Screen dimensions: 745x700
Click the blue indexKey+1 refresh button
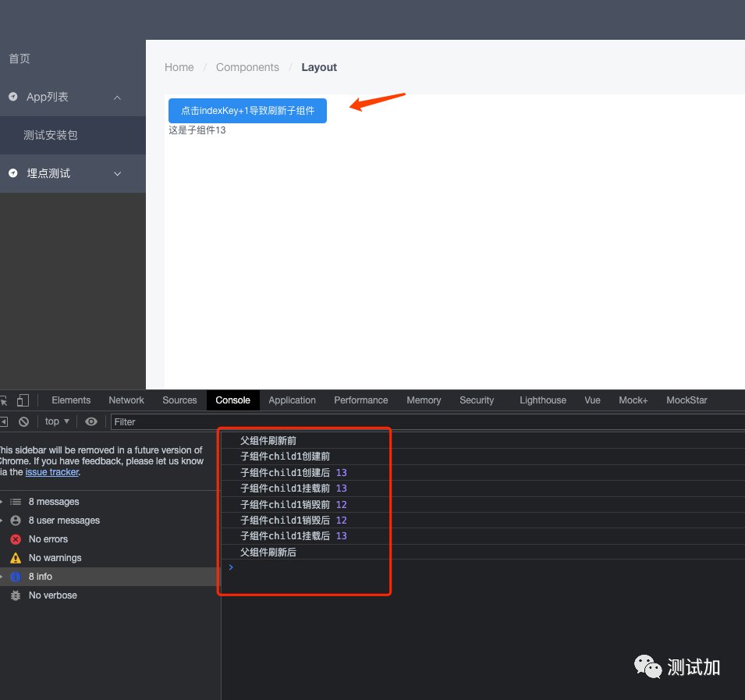tap(247, 111)
